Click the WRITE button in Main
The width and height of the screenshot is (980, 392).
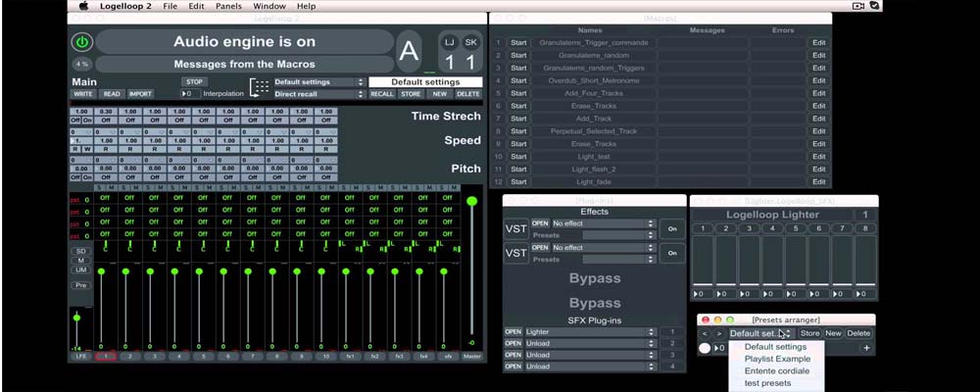point(83,94)
